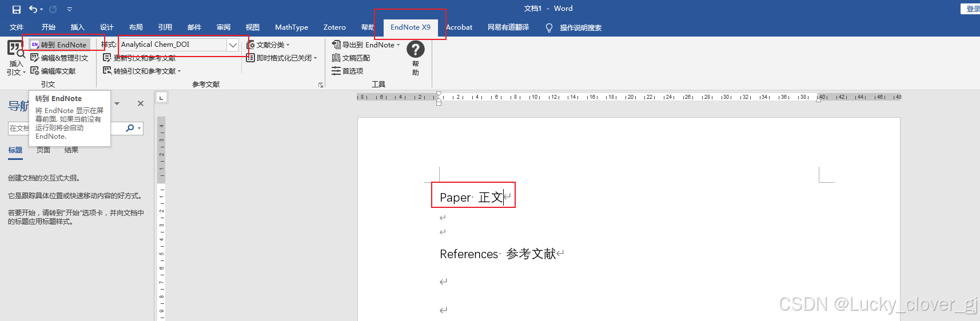Open the 文件 tab
This screenshot has width=980, height=321.
point(17,27)
